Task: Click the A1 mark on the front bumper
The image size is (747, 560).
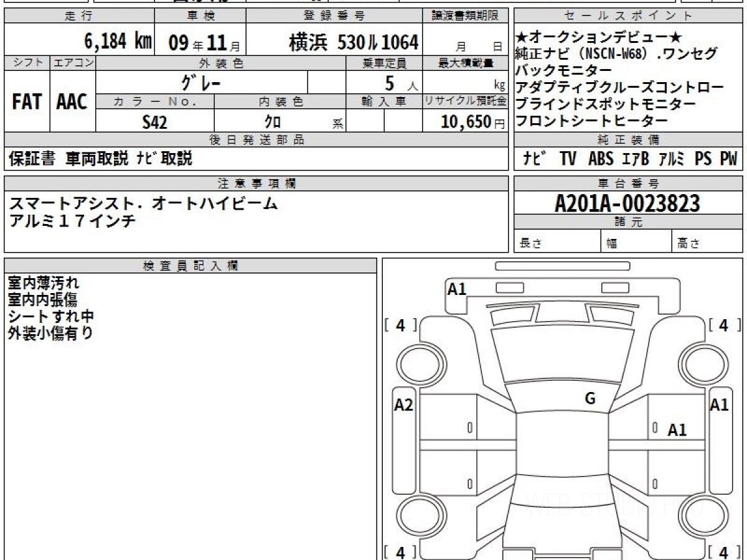Action: [457, 289]
